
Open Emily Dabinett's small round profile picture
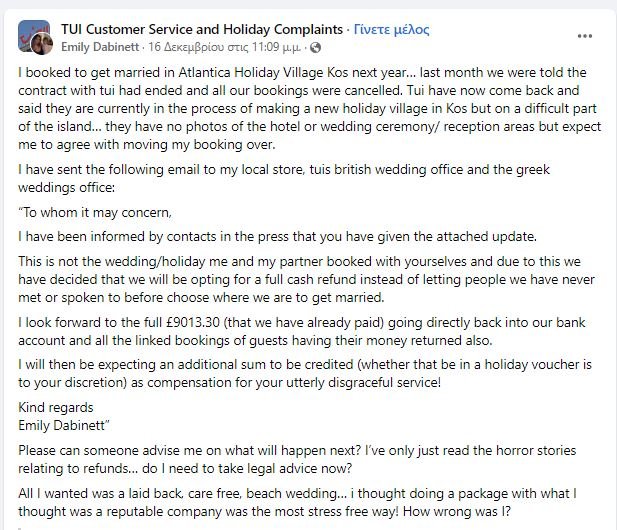(42, 44)
